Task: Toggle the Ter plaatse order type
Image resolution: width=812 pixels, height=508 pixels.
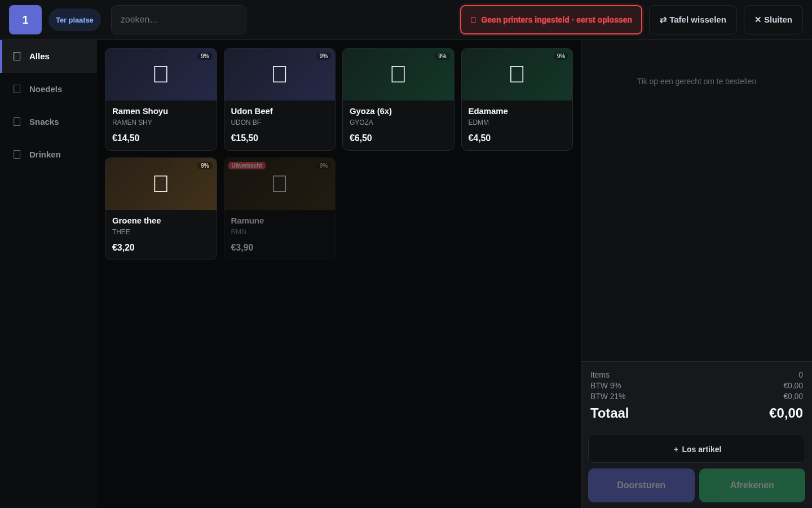Action: (x=74, y=20)
